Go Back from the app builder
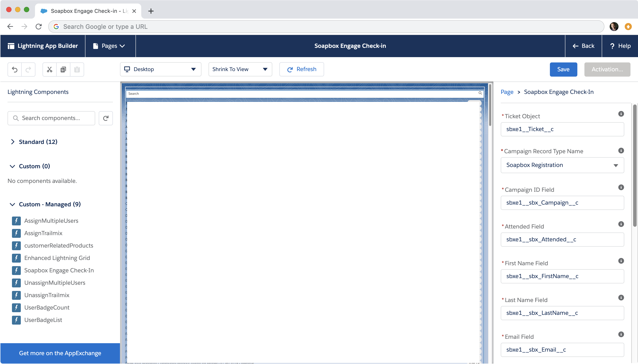 click(x=584, y=46)
